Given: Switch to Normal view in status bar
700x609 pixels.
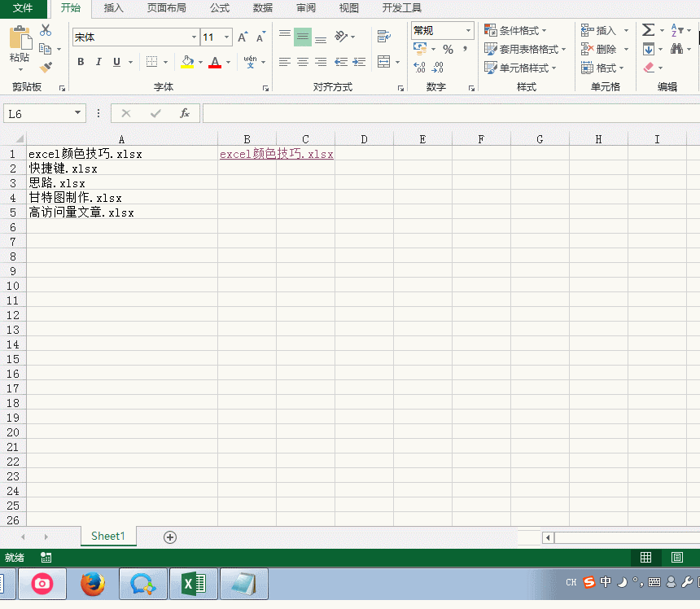Looking at the screenshot, I should pos(645,557).
